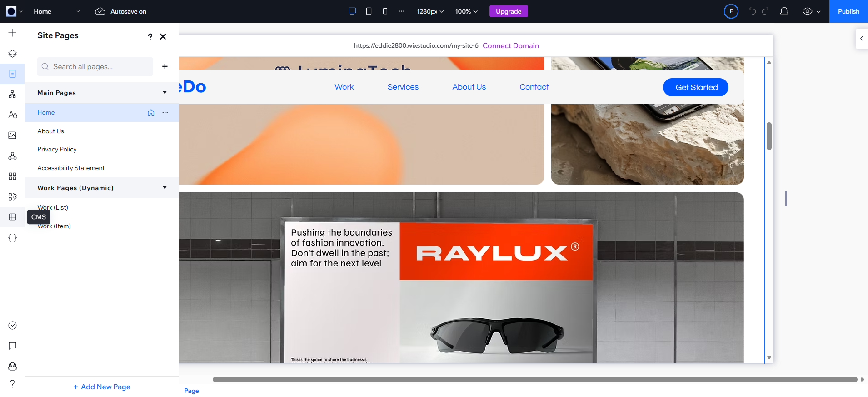This screenshot has width=868, height=397.
Task: Click the Contact nav link on canvas
Action: pos(534,87)
